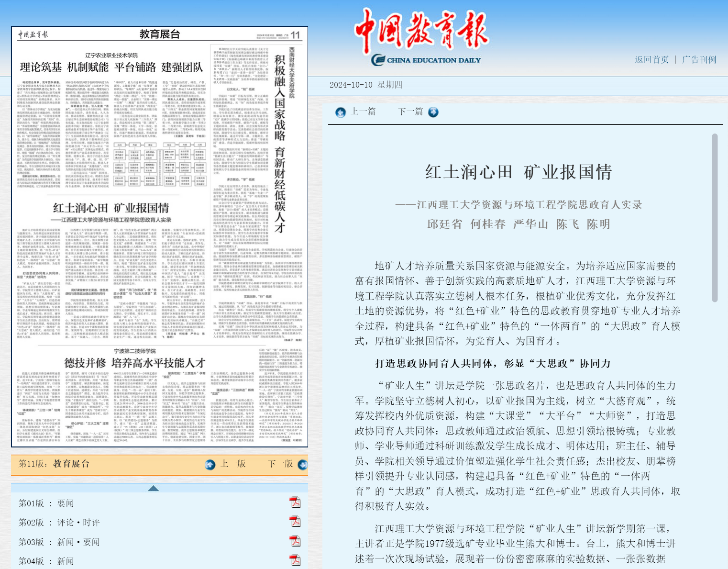Screen dimensions: 728x569
Task: Click the previous article arrow icon
Action: [x=341, y=112]
